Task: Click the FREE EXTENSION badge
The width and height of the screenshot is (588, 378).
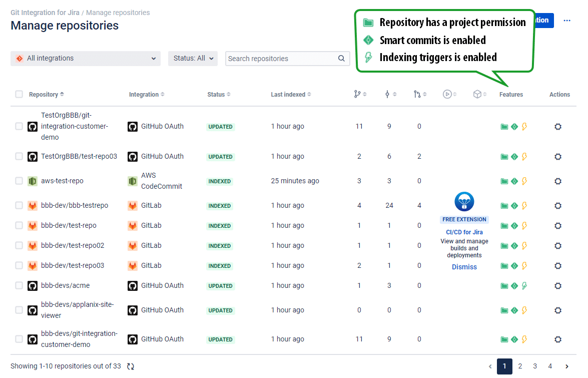Action: tap(464, 219)
